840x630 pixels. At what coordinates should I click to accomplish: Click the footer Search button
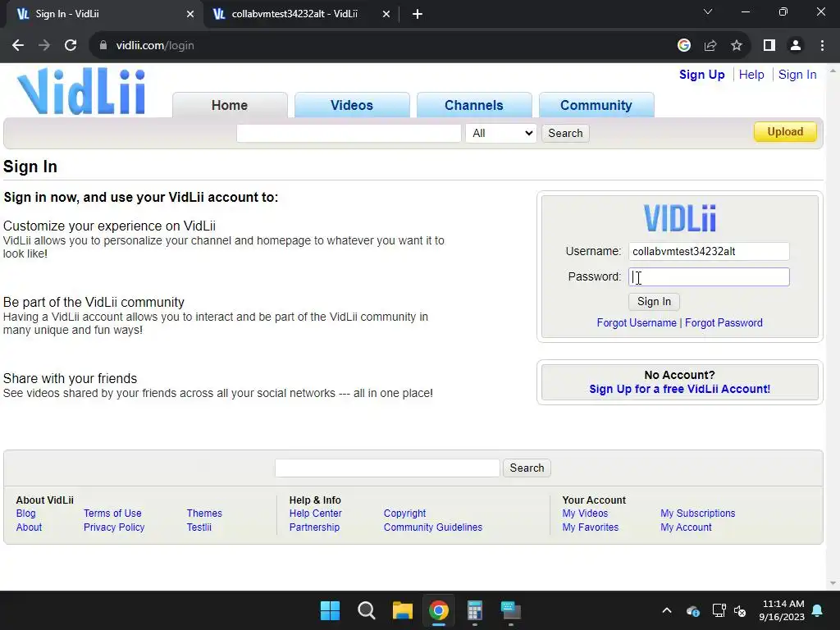527,468
